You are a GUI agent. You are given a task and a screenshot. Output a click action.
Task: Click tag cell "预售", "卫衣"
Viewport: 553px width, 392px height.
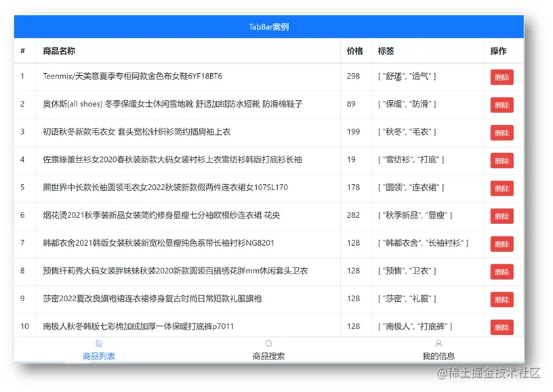click(407, 271)
